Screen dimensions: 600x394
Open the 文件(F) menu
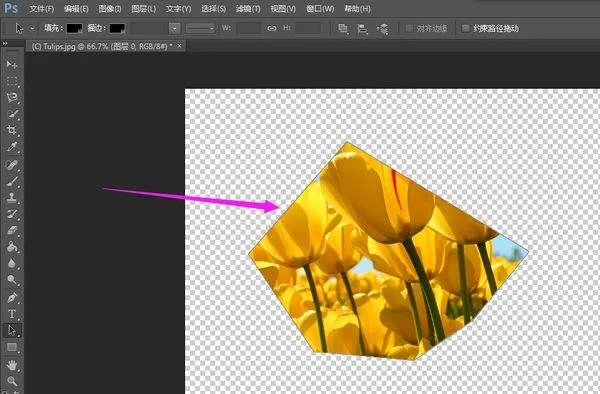[x=41, y=8]
